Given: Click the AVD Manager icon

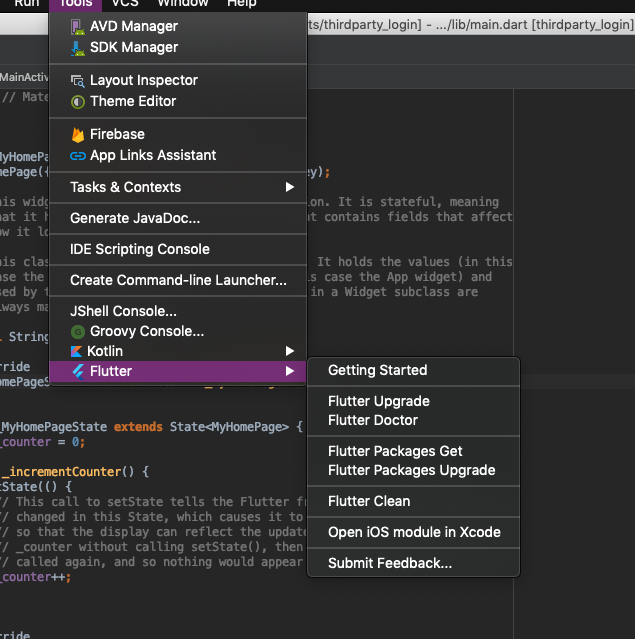Looking at the screenshot, I should coord(77,27).
